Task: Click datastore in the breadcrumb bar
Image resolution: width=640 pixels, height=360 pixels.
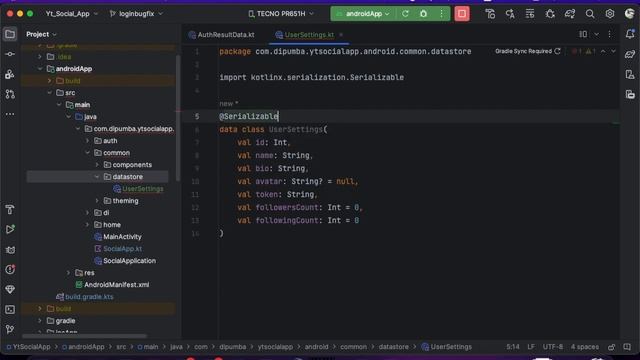Action: [393, 347]
